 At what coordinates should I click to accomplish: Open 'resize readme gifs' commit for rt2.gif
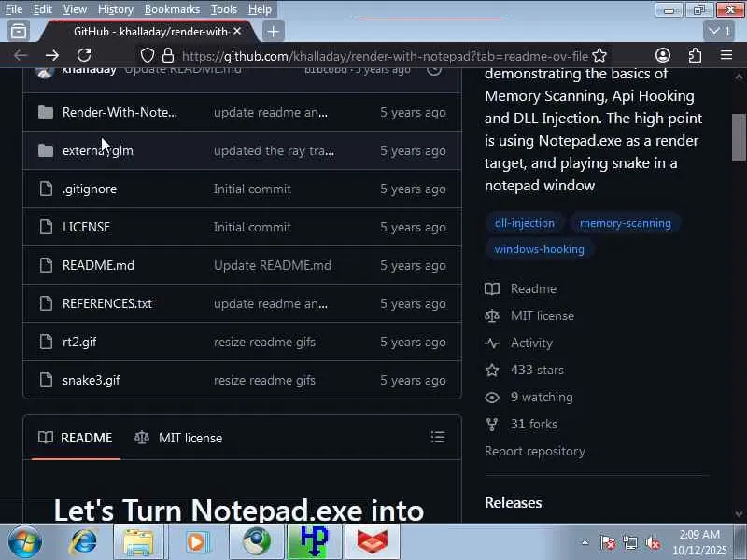264,342
